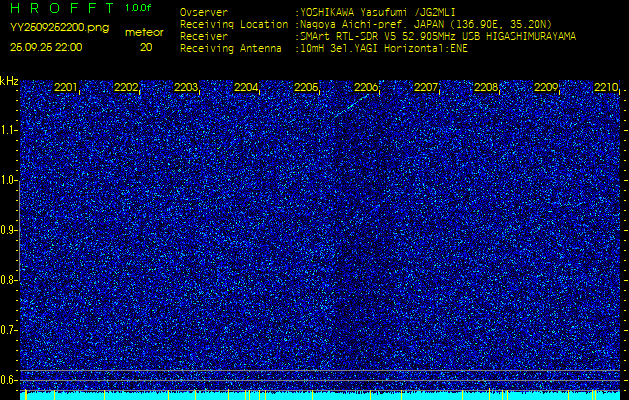The height and width of the screenshot is (400, 629).
Task: Click the kHz axis unit label
Action: pyautogui.click(x=9, y=82)
